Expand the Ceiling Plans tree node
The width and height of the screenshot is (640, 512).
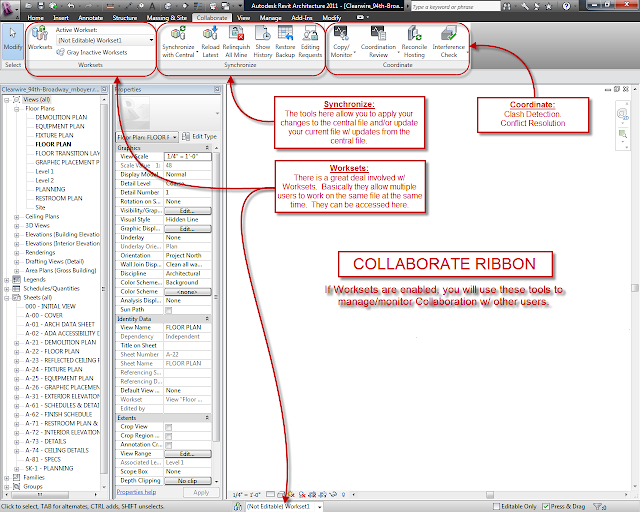click(x=17, y=217)
